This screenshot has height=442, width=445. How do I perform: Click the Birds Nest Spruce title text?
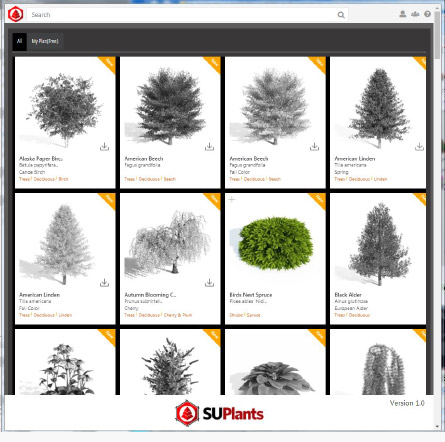251,295
